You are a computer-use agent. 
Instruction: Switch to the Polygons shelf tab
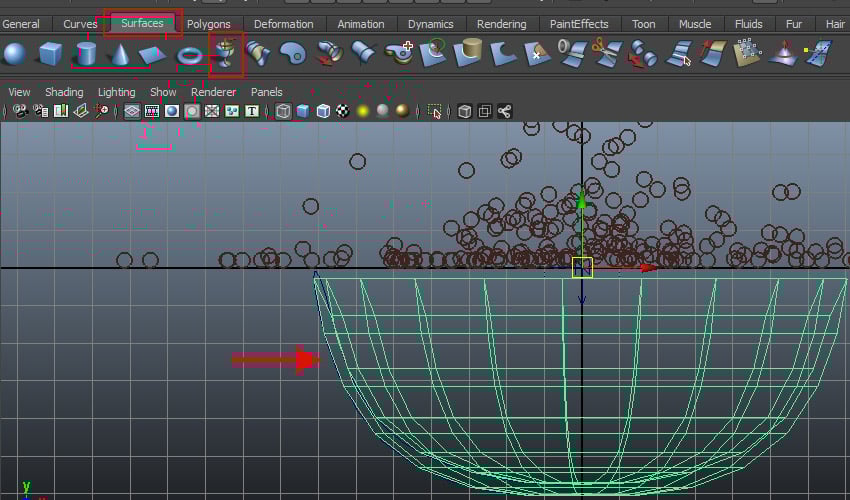coord(209,24)
